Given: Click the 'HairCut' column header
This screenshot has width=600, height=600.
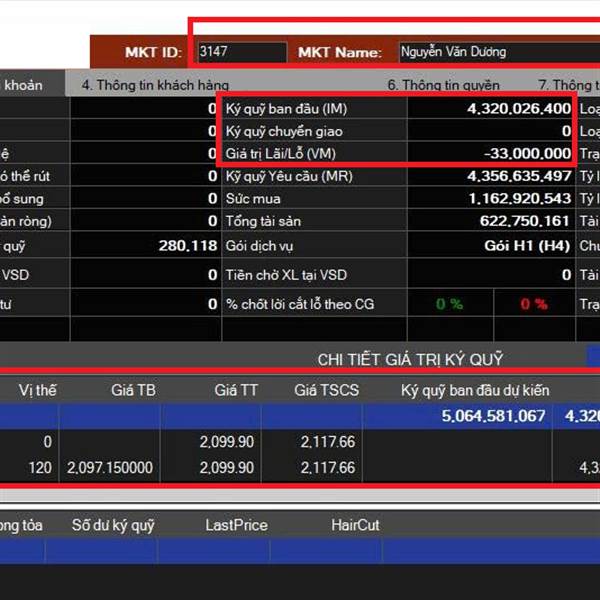Looking at the screenshot, I should (x=355, y=524).
